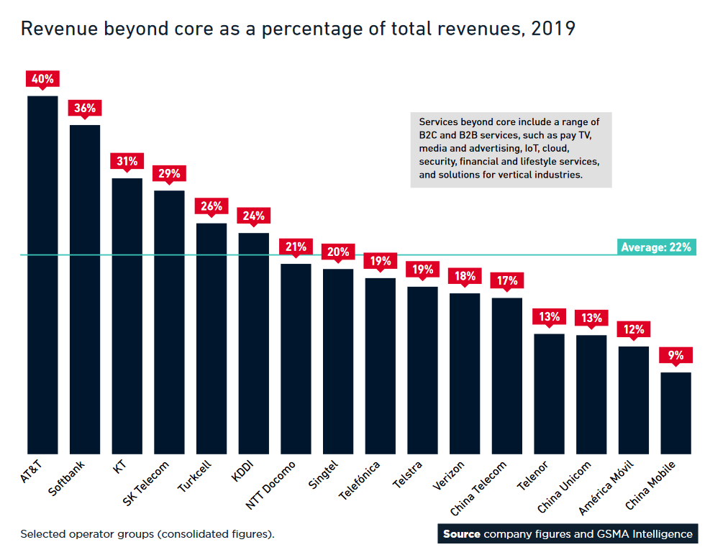Select the NTT Docomo bar
This screenshot has width=728, height=560.
click(x=296, y=359)
